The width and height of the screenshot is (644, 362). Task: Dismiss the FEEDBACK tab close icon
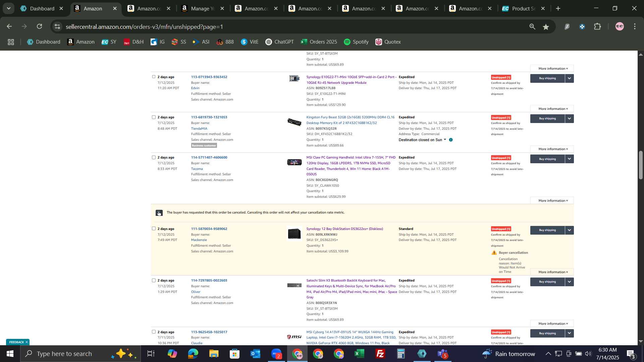pos(26,342)
